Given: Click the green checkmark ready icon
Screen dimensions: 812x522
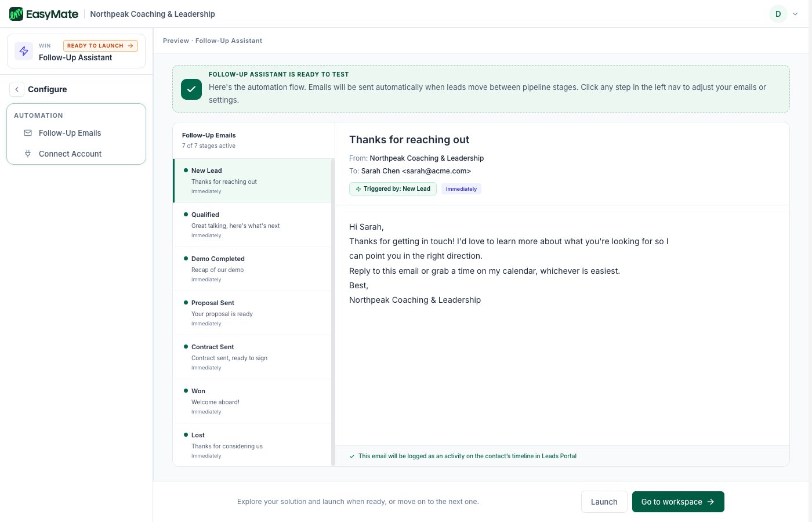Looking at the screenshot, I should pos(191,89).
